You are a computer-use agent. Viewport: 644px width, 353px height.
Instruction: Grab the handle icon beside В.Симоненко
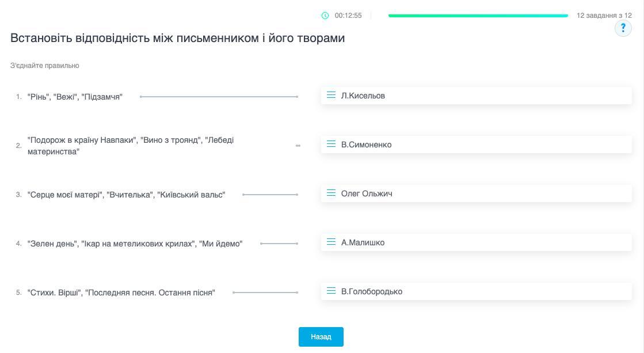click(331, 144)
